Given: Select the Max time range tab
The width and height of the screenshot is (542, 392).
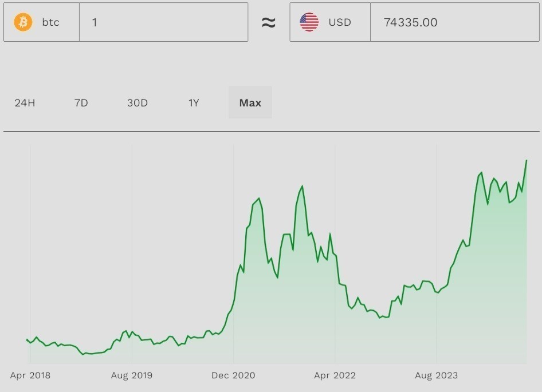Looking at the screenshot, I should click(250, 103).
